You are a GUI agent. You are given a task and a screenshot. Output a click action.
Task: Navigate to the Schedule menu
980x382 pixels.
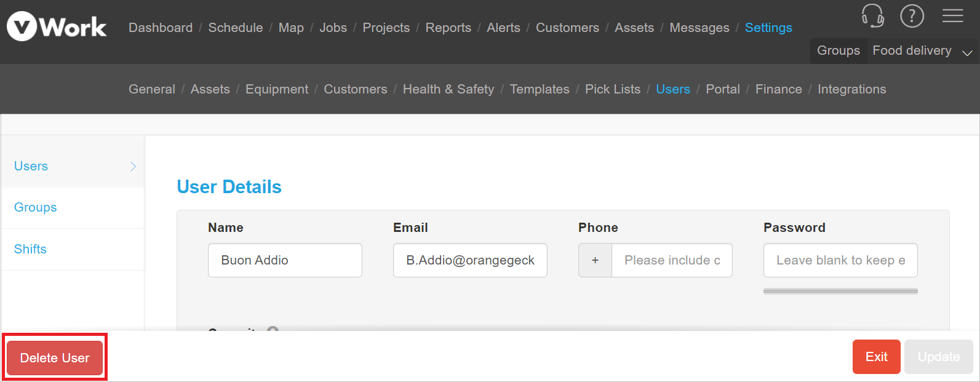[x=236, y=28]
